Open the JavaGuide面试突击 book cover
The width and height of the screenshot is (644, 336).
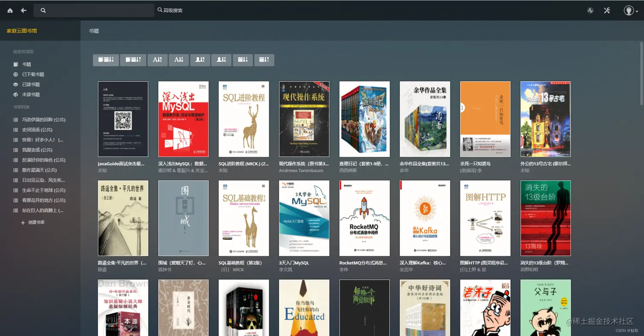tap(123, 119)
